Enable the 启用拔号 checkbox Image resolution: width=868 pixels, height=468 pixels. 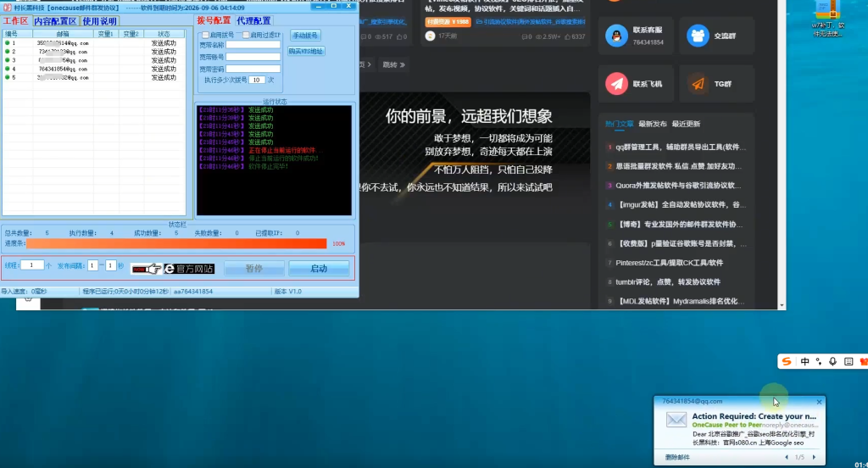click(x=205, y=35)
